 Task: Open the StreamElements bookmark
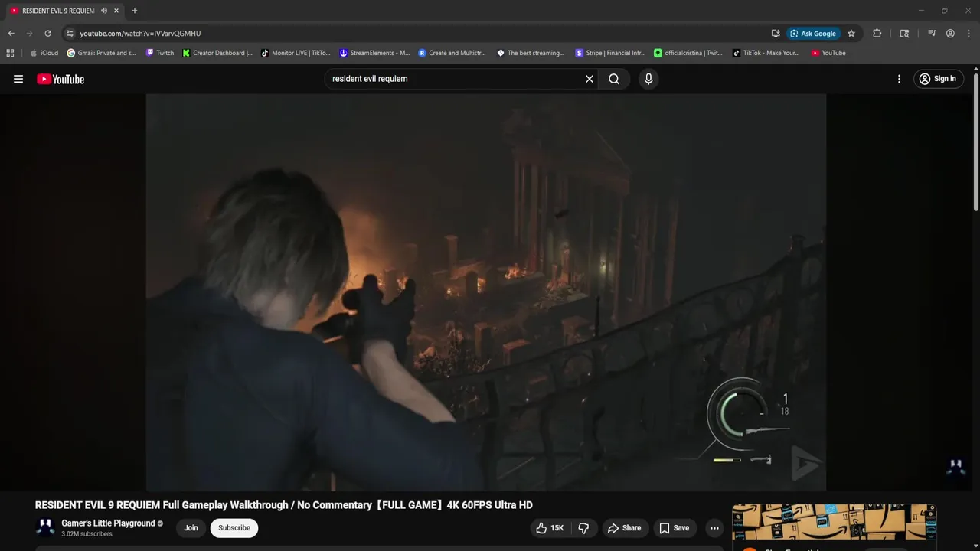[374, 53]
